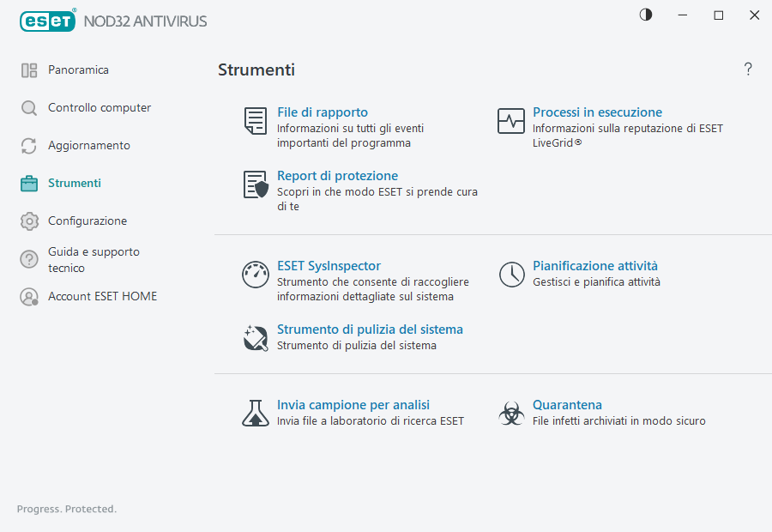
Task: Open the help question mark icon
Action: point(747,69)
